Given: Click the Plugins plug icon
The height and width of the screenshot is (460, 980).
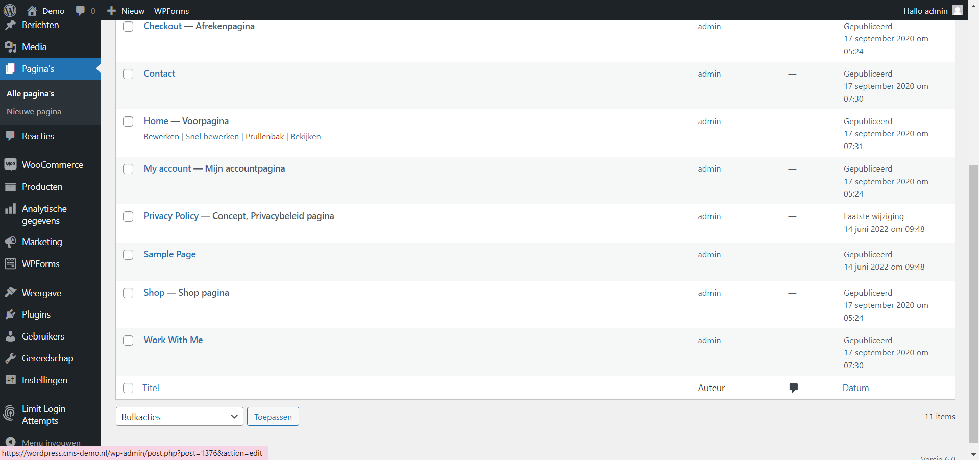Looking at the screenshot, I should [x=10, y=314].
